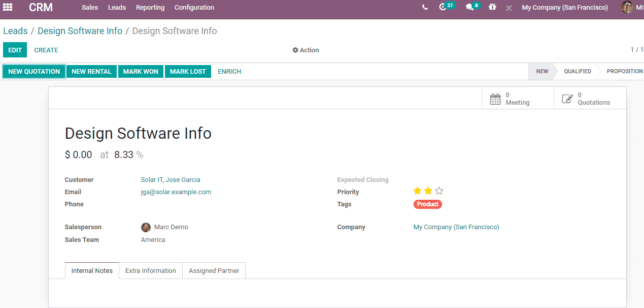Open the Leads menu
644x308 pixels.
coord(117,8)
